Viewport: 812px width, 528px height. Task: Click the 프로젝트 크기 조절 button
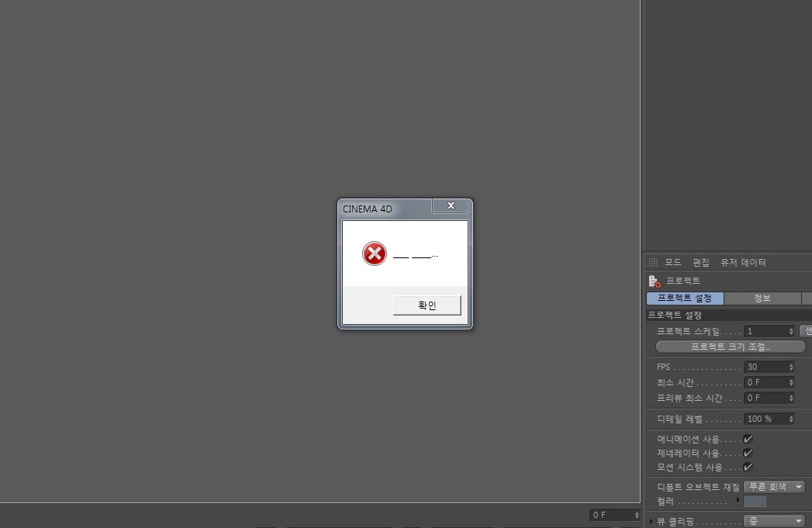pos(731,347)
